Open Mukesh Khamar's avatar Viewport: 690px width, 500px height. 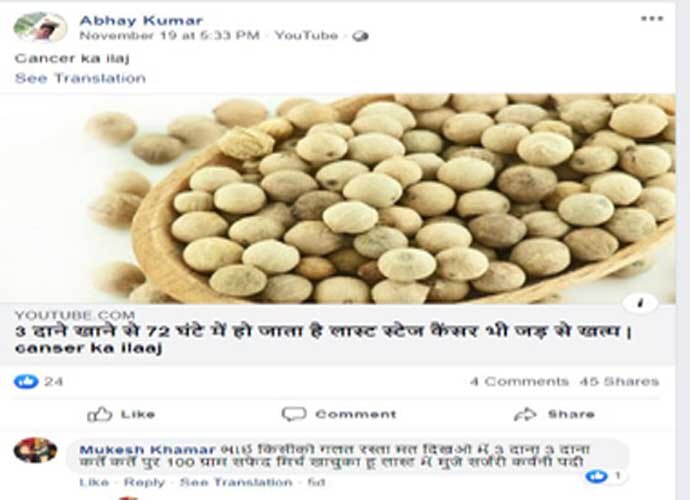pyautogui.click(x=36, y=450)
